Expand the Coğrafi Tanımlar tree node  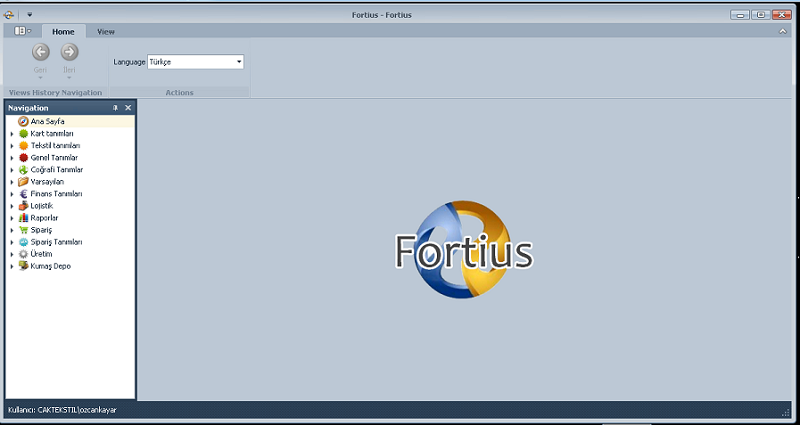coord(12,170)
